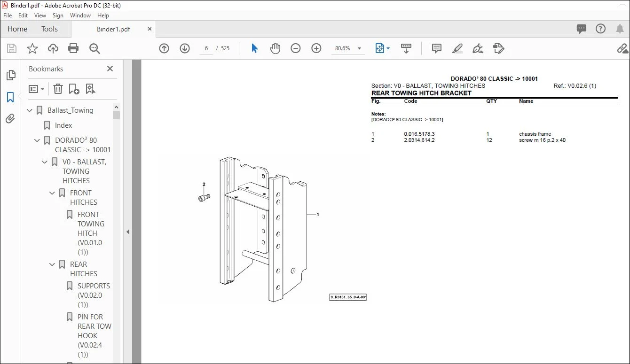Screen dimensions: 630x364
Task: Collapse the Ballast_Towing bookmark
Action: tap(30, 110)
